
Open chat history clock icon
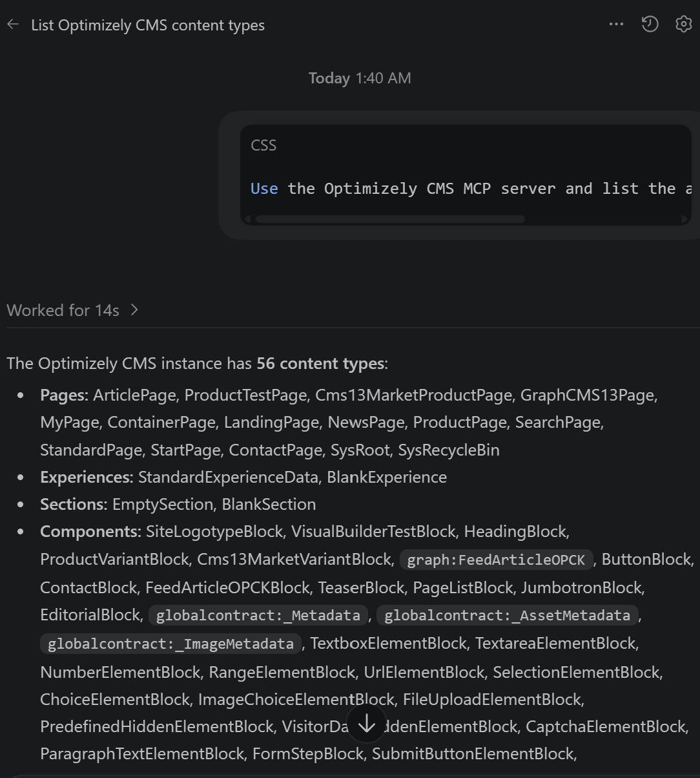click(x=650, y=25)
